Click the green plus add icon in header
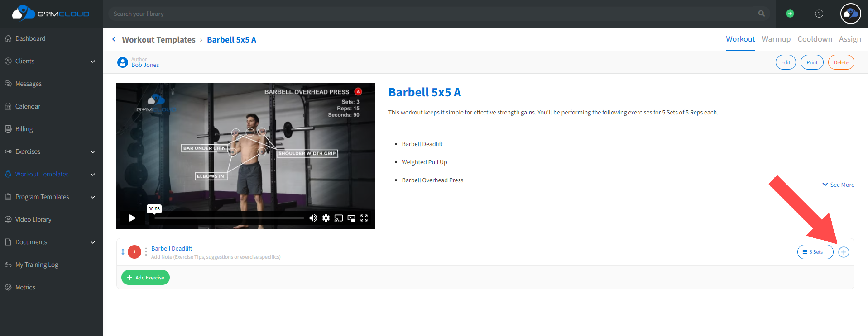 [790, 14]
